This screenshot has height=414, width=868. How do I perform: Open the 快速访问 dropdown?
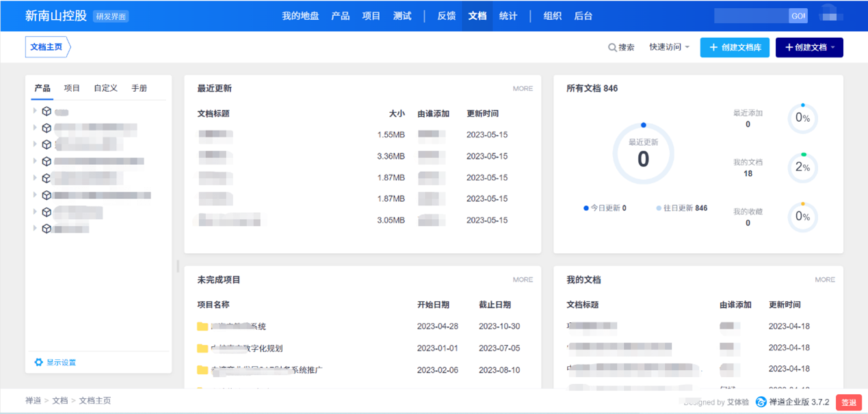[x=669, y=47]
